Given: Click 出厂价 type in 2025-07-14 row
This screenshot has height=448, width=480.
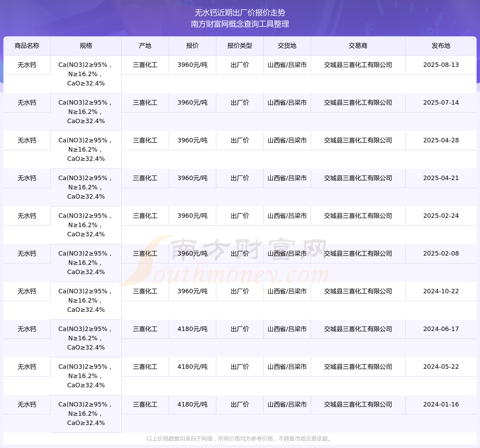Looking at the screenshot, I should pos(240,103).
